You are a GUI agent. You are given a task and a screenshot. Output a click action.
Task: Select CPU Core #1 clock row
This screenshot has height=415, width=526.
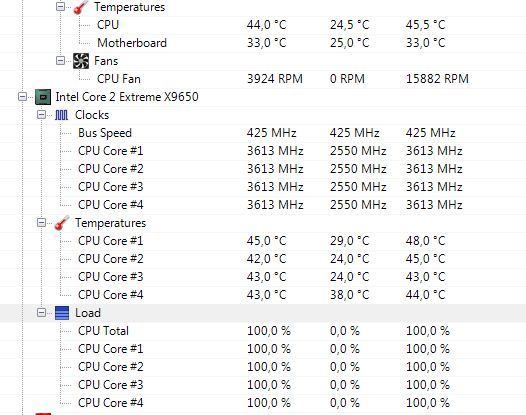tap(263, 151)
